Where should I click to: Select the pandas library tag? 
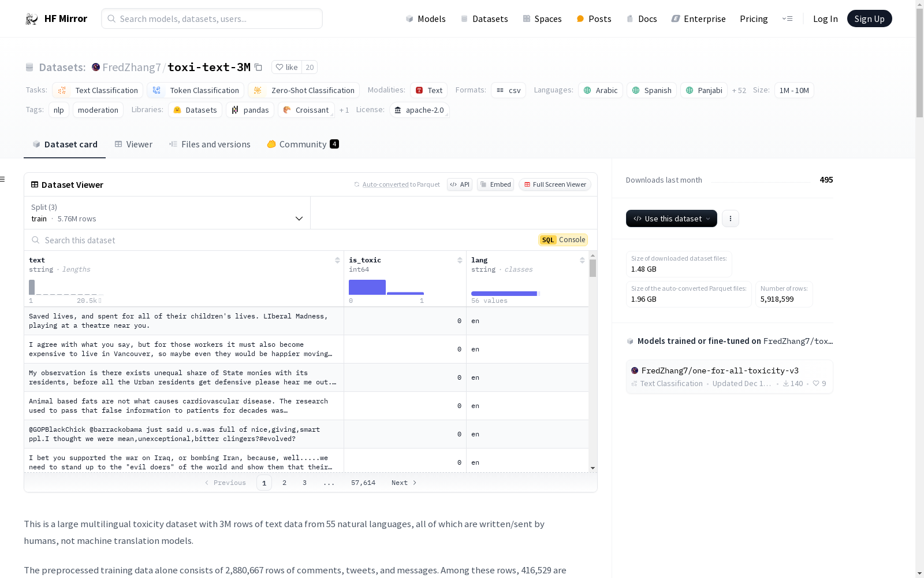tap(250, 110)
